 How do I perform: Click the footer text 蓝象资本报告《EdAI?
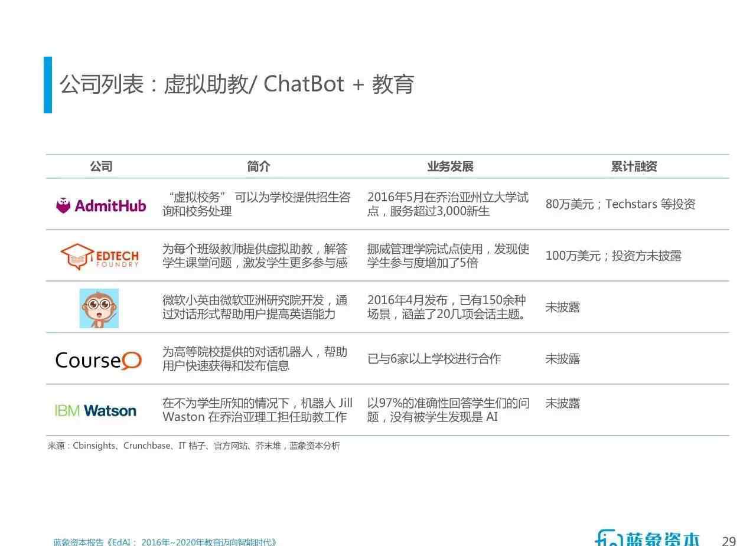coord(165,542)
